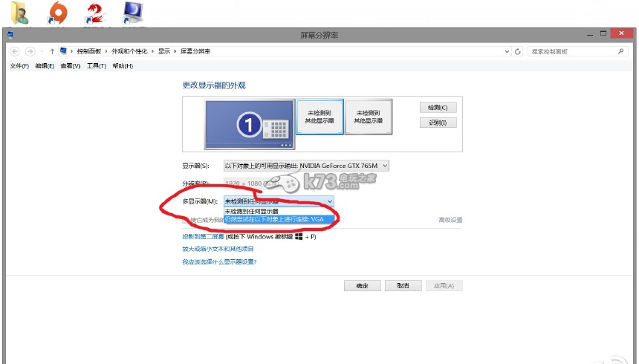
Task: Open the user folder on desktop
Action: (x=19, y=13)
